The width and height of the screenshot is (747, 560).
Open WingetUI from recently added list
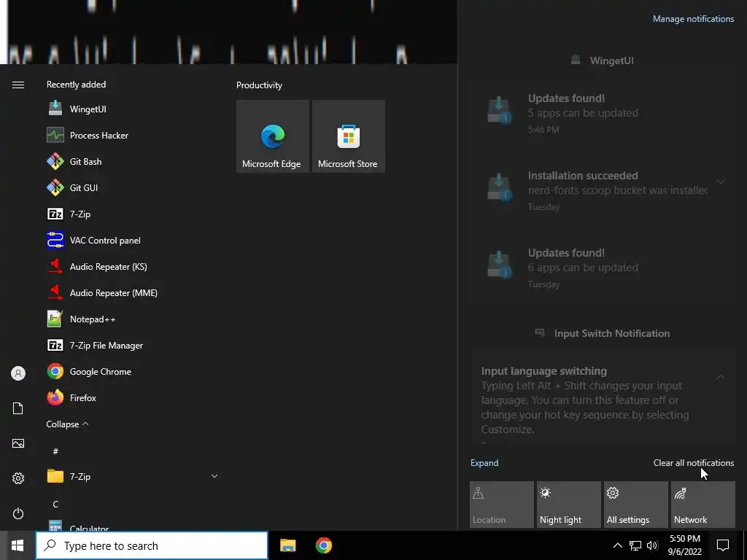coord(132,109)
